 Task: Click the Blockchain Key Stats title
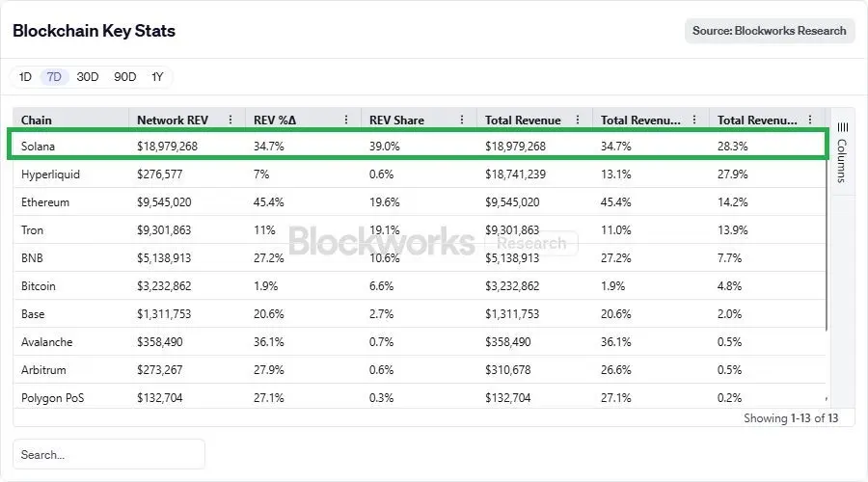tap(95, 31)
